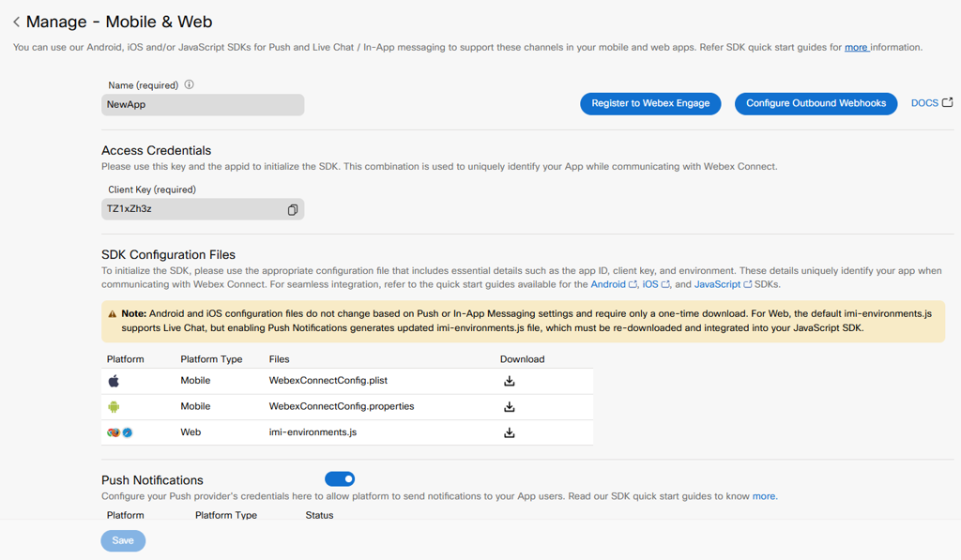Click 'more' in the Push Notifications description
Image resolution: width=961 pixels, height=560 pixels.
coord(764,496)
